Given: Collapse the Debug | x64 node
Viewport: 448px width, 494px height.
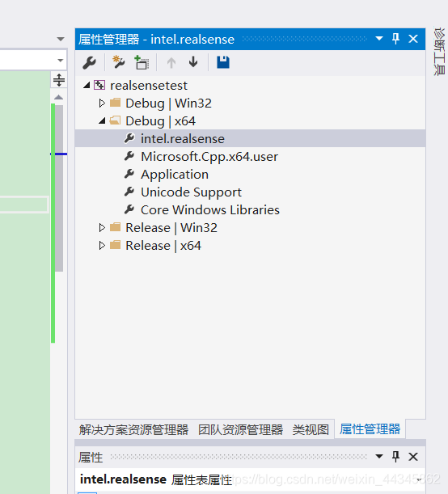Looking at the screenshot, I should (102, 121).
